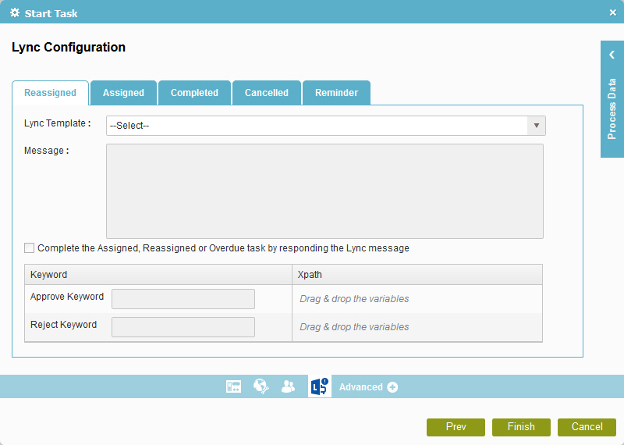This screenshot has height=445, width=624.
Task: Click the Lync Template dropdown arrow
Action: pyautogui.click(x=536, y=126)
